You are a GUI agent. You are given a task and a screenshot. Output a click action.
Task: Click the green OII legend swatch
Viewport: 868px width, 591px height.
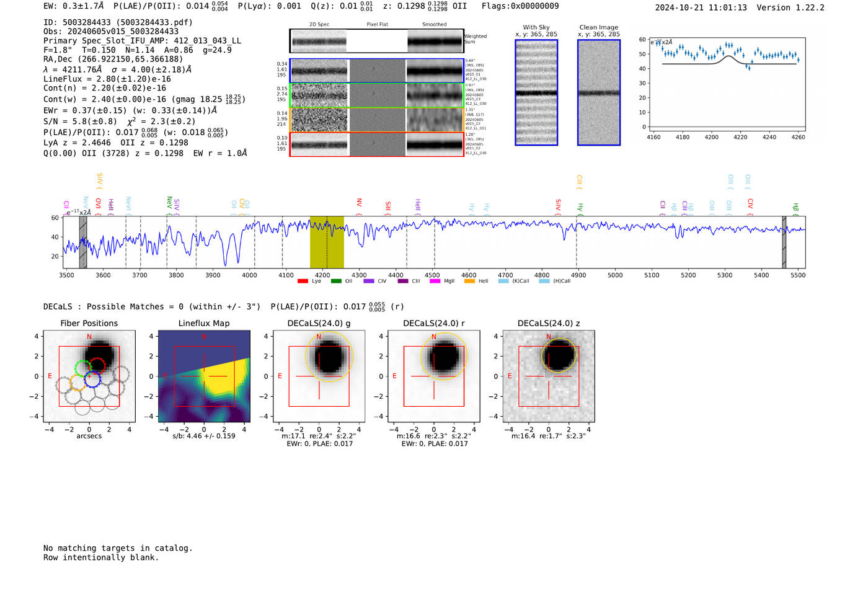(x=336, y=282)
